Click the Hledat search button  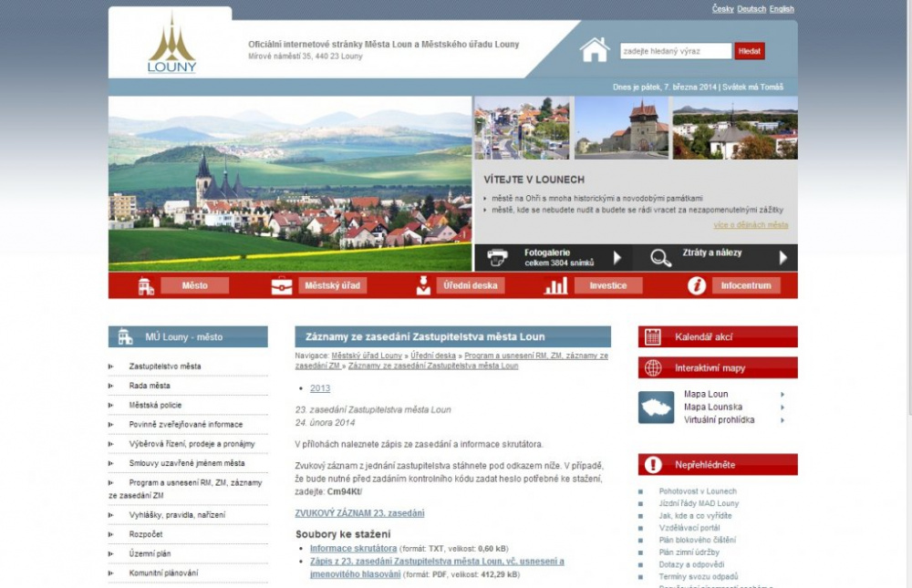coord(749,51)
